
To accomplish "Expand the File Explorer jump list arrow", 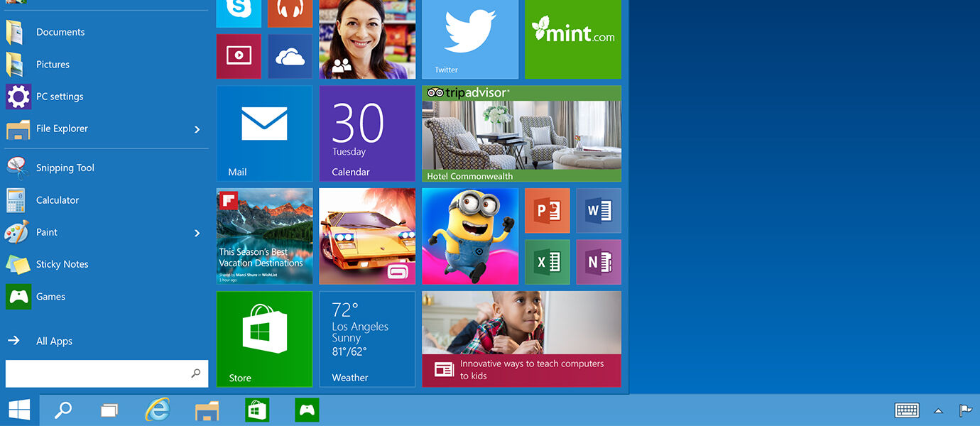I will pos(197,129).
